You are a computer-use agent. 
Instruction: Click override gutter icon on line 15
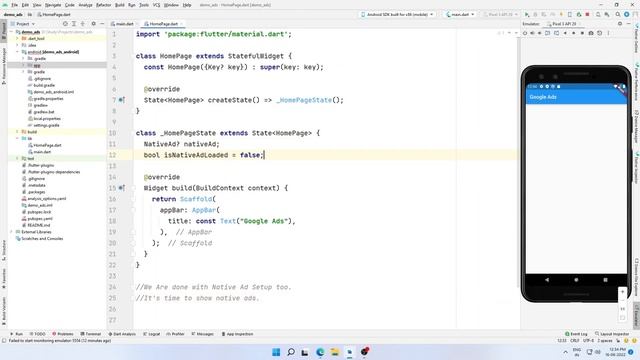tap(121, 188)
